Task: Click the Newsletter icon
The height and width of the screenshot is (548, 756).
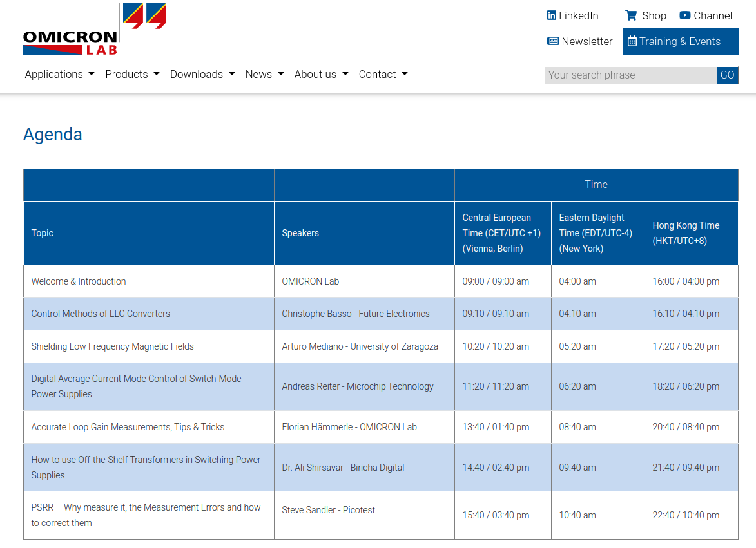Action: 553,41
